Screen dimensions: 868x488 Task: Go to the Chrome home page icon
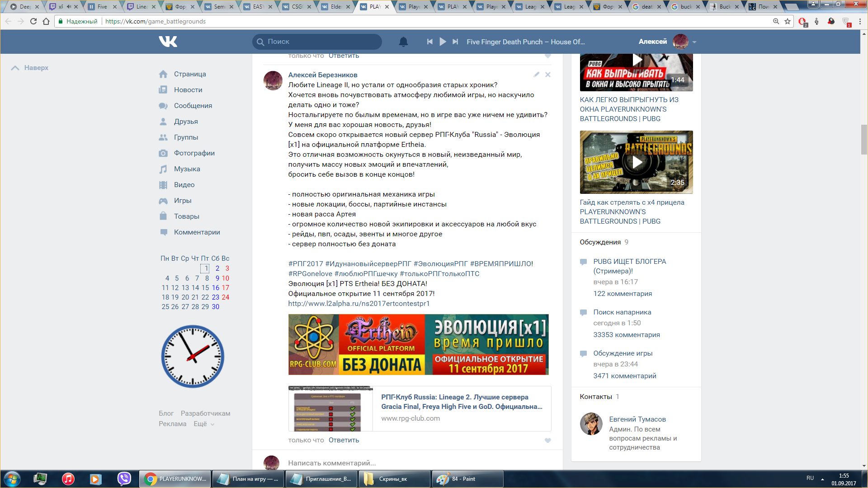point(46,21)
